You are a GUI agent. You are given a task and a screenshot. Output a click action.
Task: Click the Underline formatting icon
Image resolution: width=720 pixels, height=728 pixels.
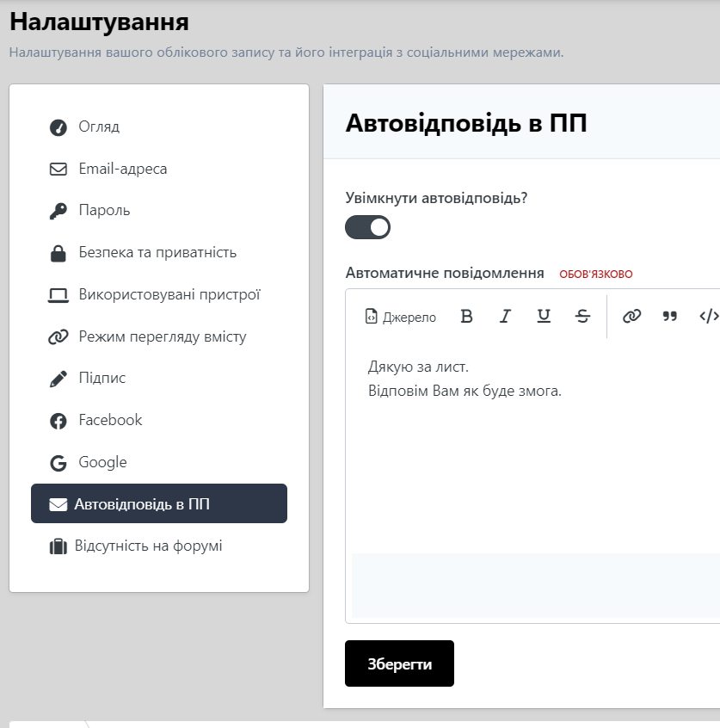tap(544, 317)
